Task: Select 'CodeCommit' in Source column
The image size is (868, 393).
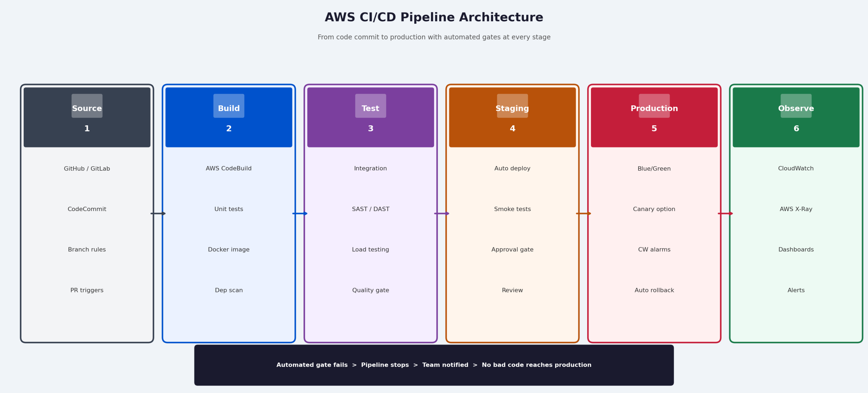Action: point(87,209)
